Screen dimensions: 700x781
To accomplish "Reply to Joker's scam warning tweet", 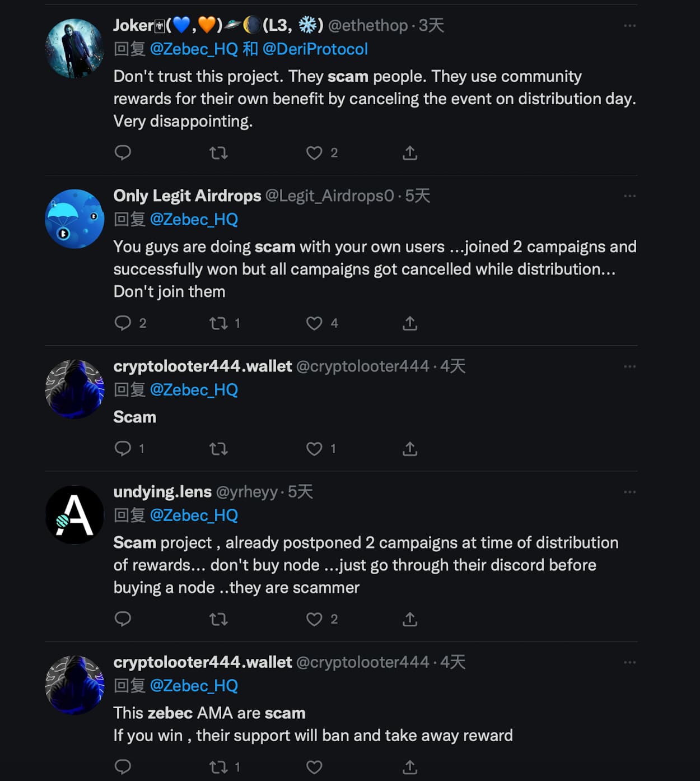I will pos(123,152).
